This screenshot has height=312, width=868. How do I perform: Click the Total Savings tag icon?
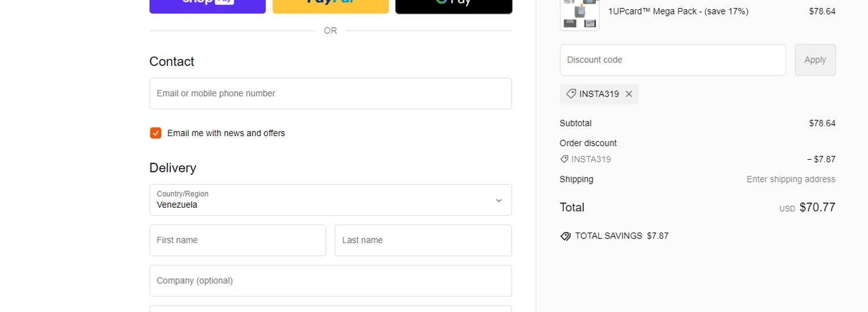click(x=565, y=236)
